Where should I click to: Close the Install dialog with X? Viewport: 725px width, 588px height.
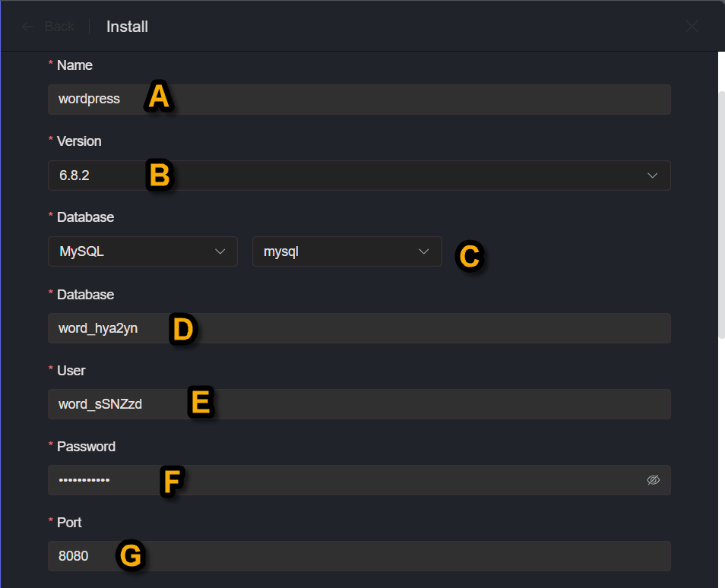click(x=692, y=27)
